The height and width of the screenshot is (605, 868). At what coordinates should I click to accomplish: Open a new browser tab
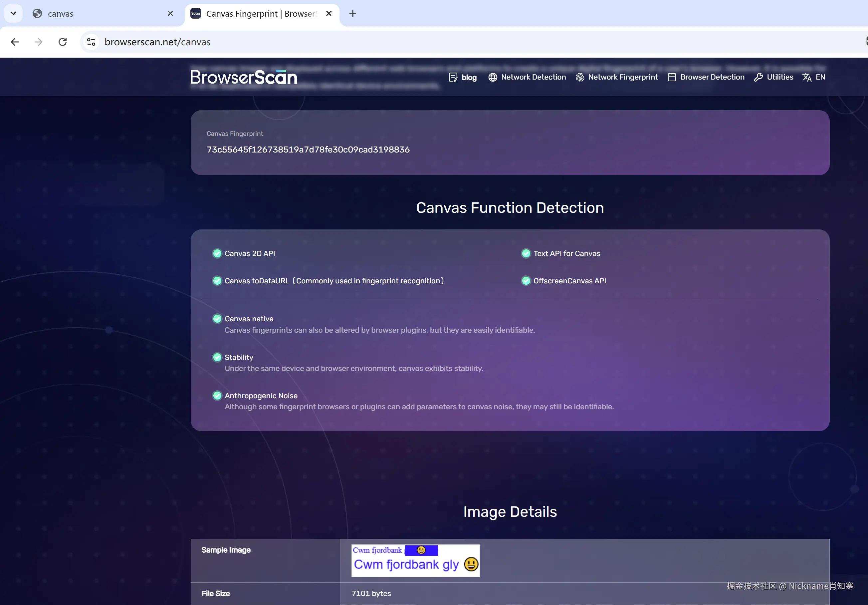[x=352, y=14]
